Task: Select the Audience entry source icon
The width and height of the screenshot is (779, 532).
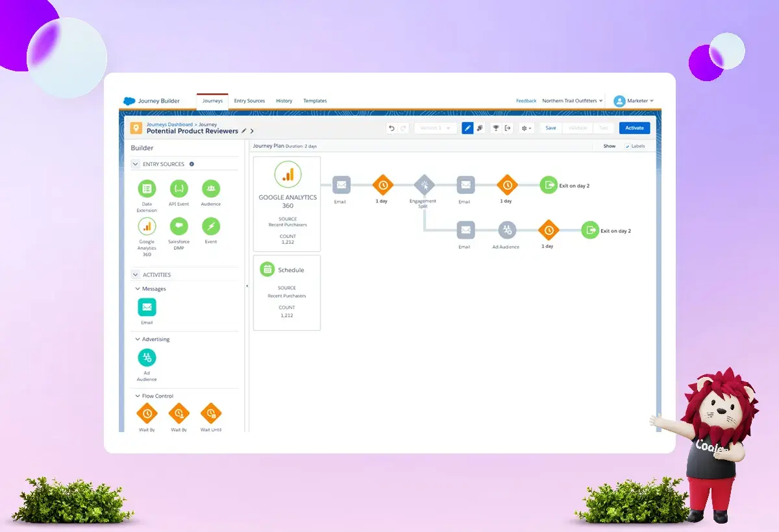Action: (x=211, y=189)
